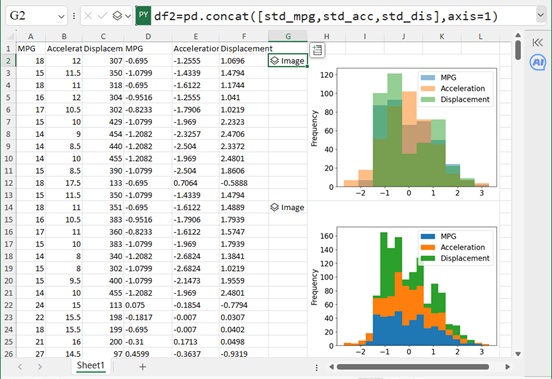Click cell C26 with value 97

click(x=103, y=353)
